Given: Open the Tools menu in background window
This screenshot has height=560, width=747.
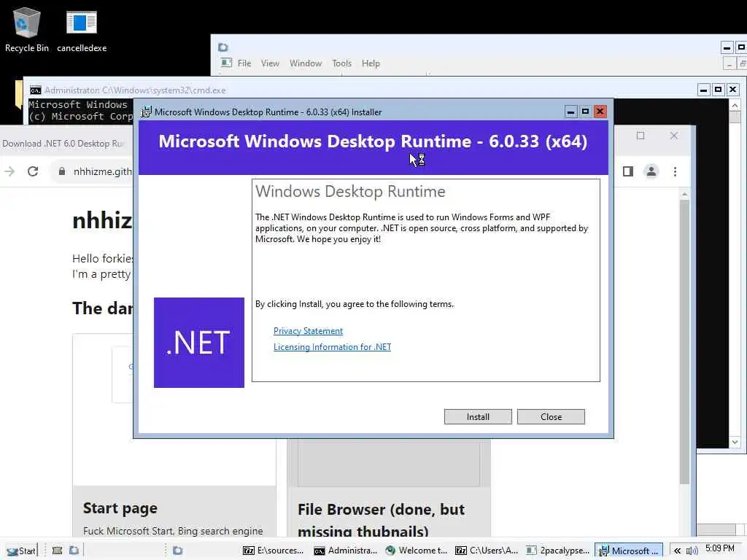Looking at the screenshot, I should [341, 63].
